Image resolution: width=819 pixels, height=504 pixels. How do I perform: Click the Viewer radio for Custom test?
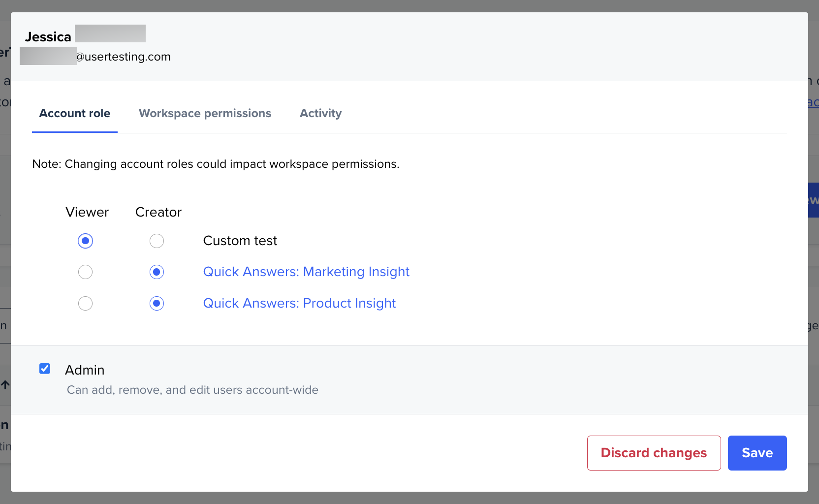[x=85, y=241]
